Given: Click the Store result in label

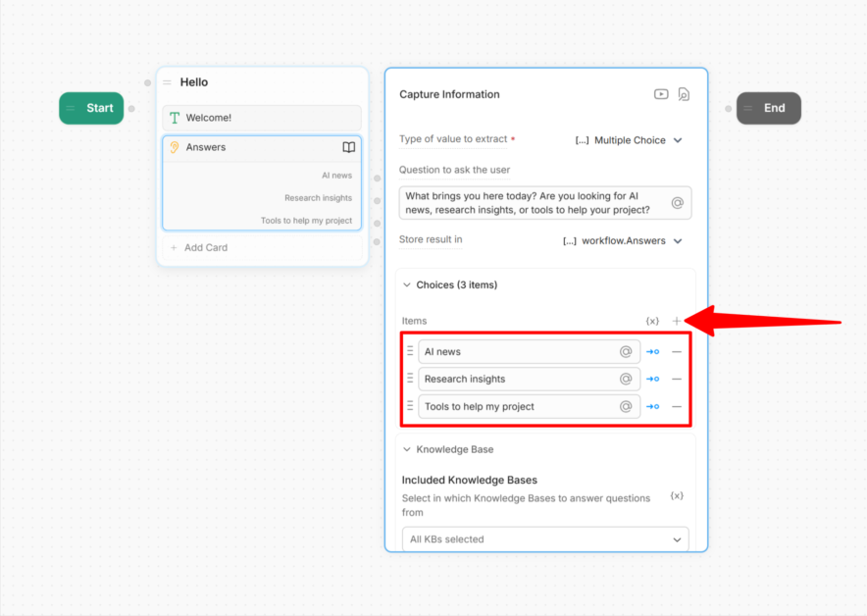Looking at the screenshot, I should 431,239.
